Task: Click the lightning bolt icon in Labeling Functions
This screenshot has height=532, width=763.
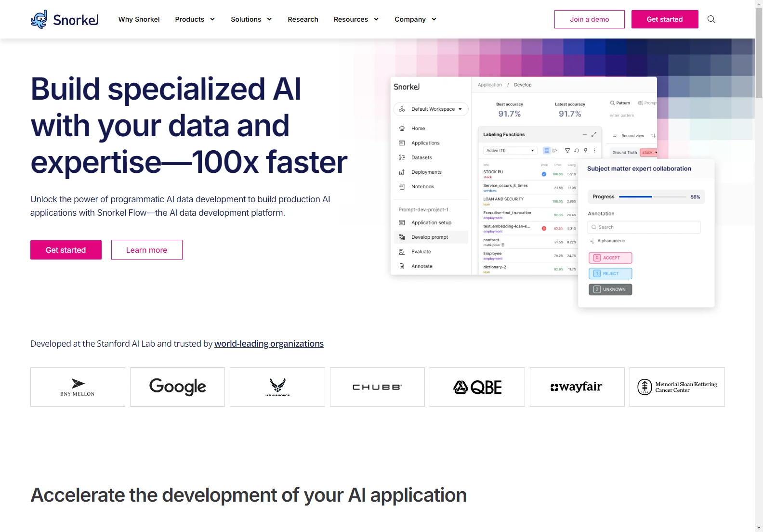Action: (586, 150)
